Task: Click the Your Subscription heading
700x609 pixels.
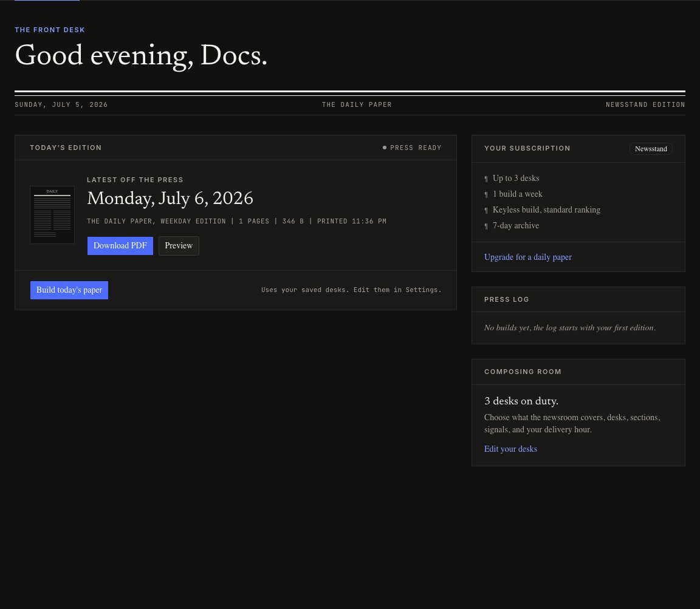Action: [527, 148]
